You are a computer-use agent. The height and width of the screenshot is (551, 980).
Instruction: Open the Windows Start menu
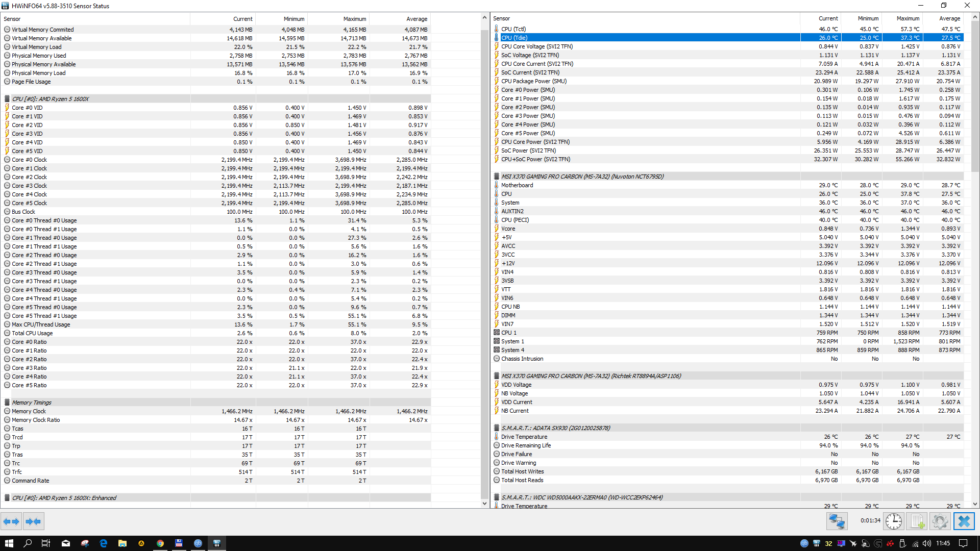[x=9, y=543]
